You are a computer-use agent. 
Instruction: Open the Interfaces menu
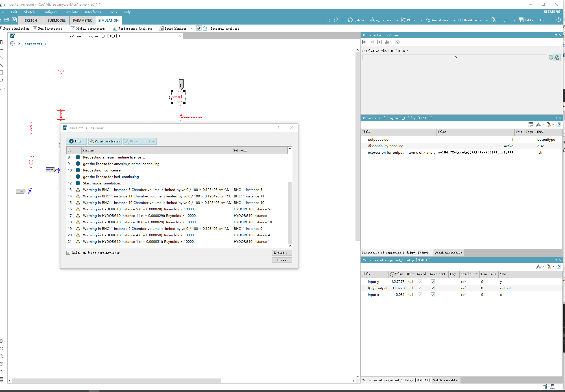point(93,12)
